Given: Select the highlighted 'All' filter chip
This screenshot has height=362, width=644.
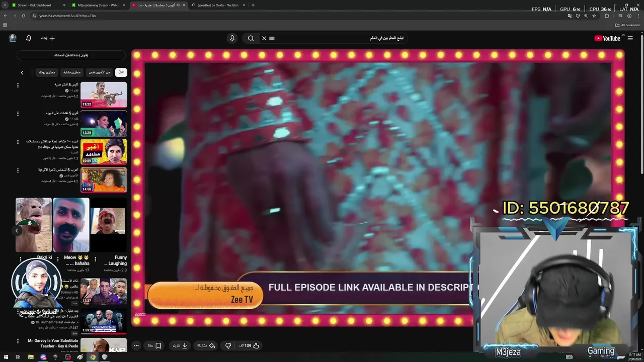Looking at the screenshot, I should (121, 72).
